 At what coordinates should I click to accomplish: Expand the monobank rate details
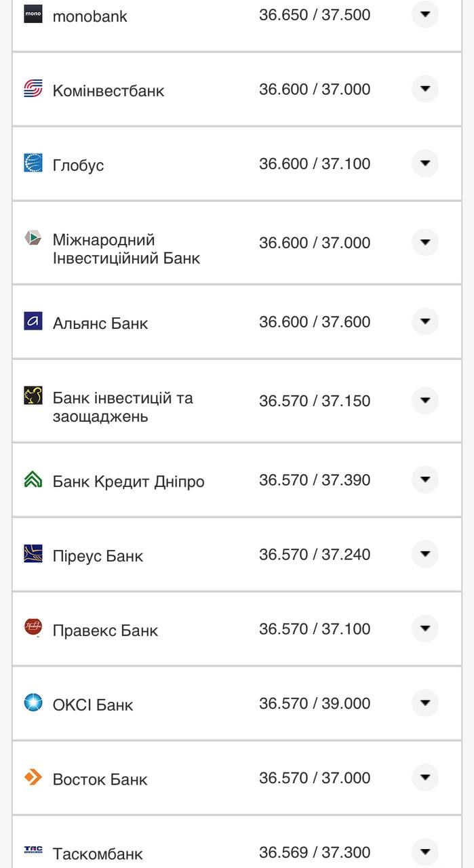coord(425,14)
